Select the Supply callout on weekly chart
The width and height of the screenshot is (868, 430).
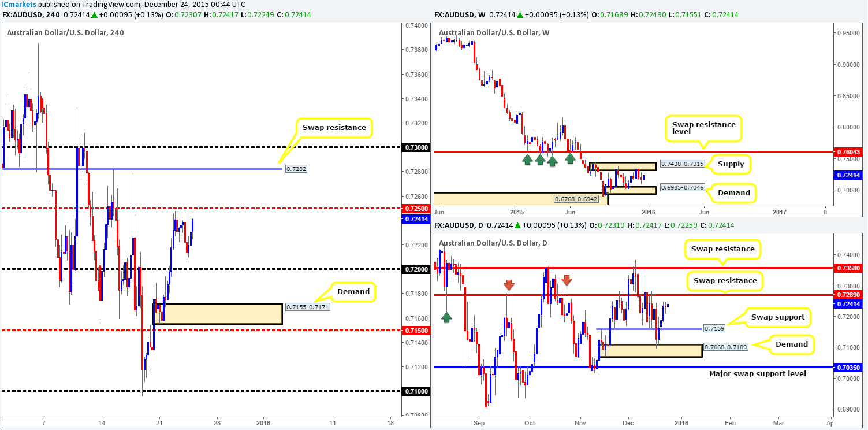click(729, 165)
